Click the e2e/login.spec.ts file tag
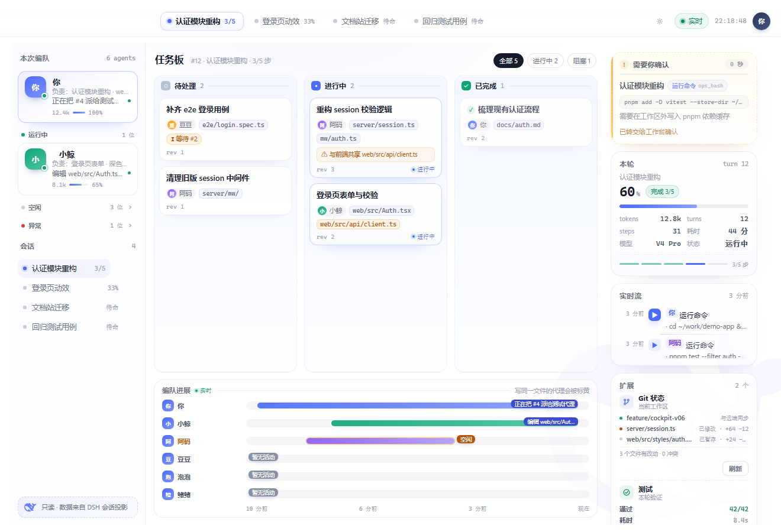Screen dimensions: 781x532 pyautogui.click(x=233, y=125)
